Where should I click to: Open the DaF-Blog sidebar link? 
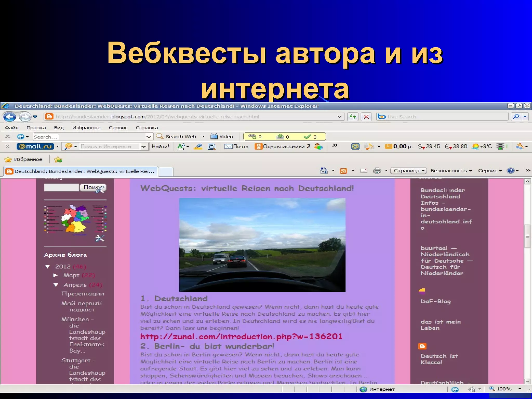tap(436, 301)
